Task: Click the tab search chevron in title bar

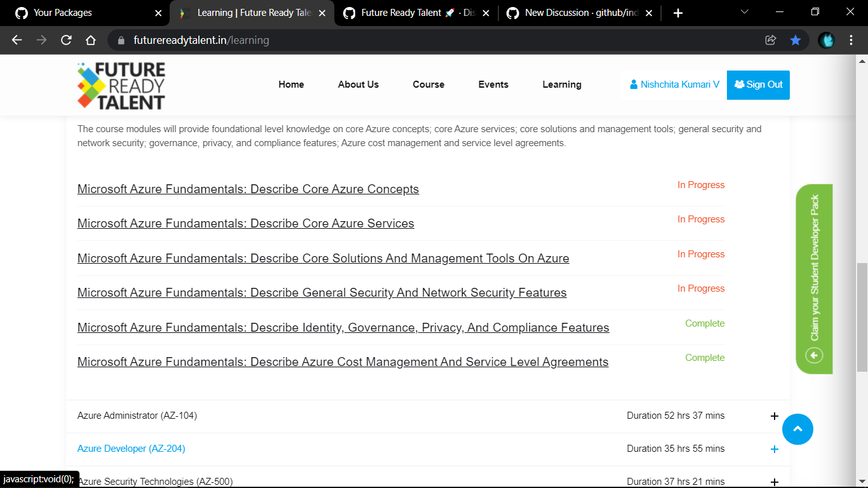Action: click(745, 11)
